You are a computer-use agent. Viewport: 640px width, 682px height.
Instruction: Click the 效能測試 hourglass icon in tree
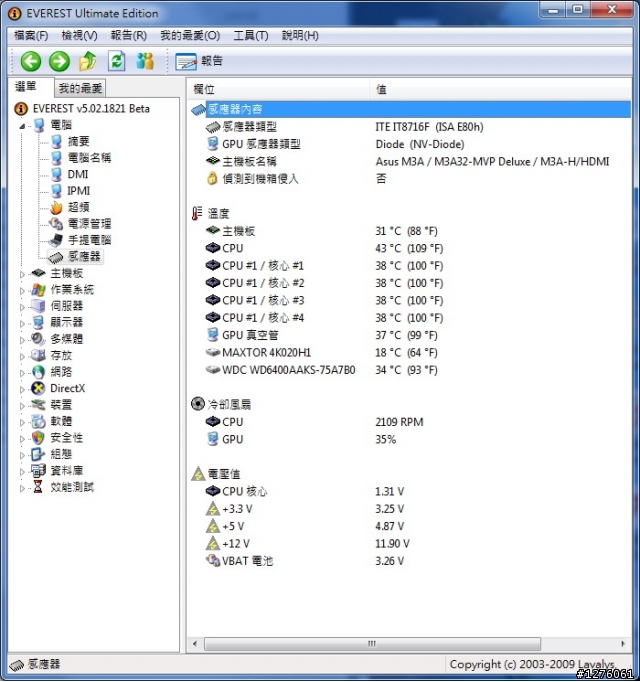(x=38, y=487)
